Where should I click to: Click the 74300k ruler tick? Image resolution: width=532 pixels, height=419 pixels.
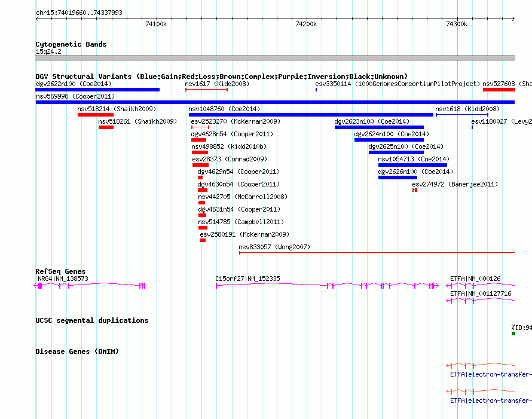pos(457,24)
